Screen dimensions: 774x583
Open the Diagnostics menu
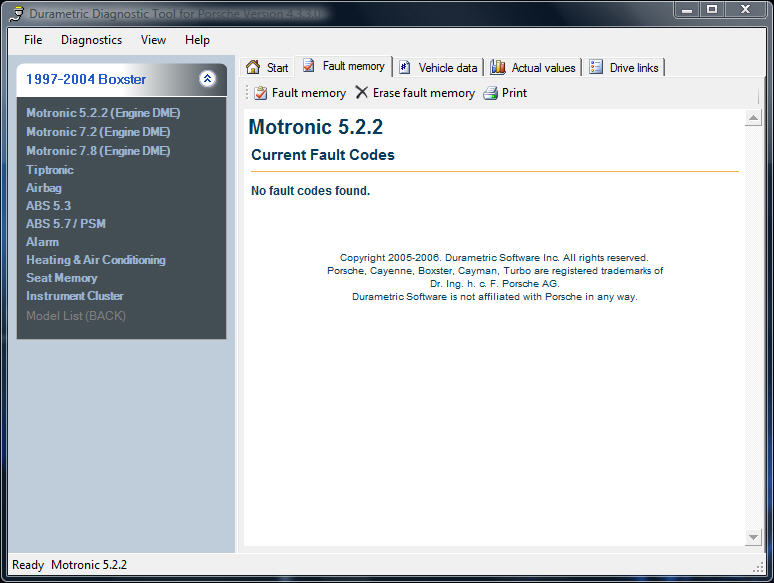[91, 40]
